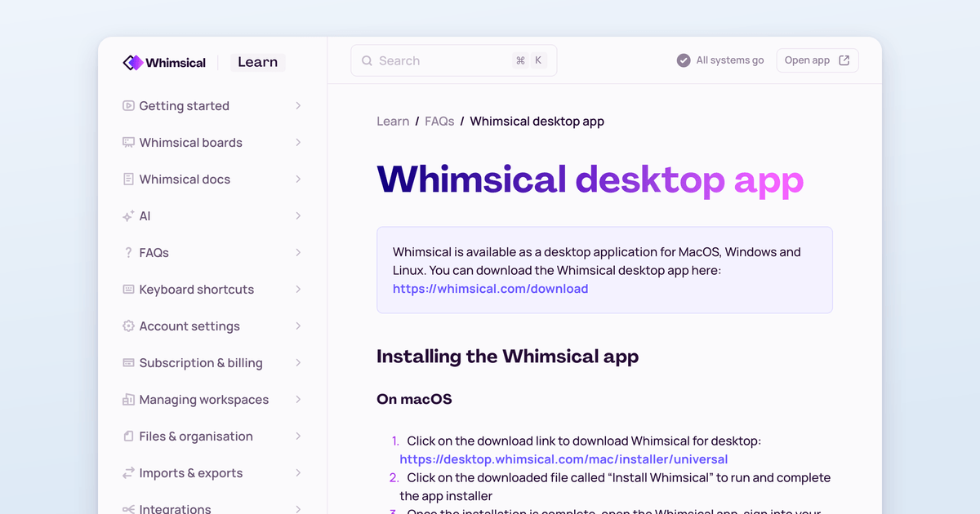
Task: Click the Whimsical desktop app page title
Action: pyautogui.click(x=590, y=181)
